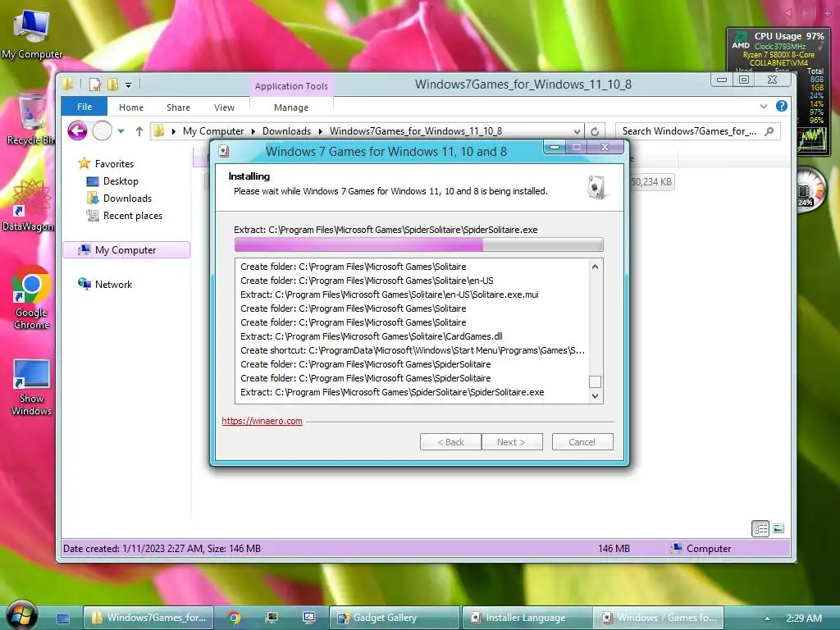Viewport: 840px width, 630px height.
Task: Open the View ribbon tab
Action: click(x=225, y=107)
